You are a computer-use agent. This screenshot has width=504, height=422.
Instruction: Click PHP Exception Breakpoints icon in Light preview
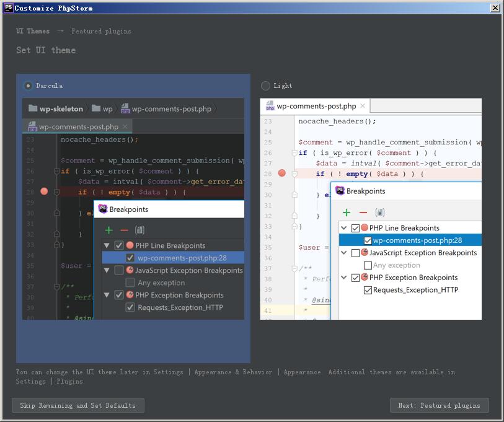pos(365,277)
